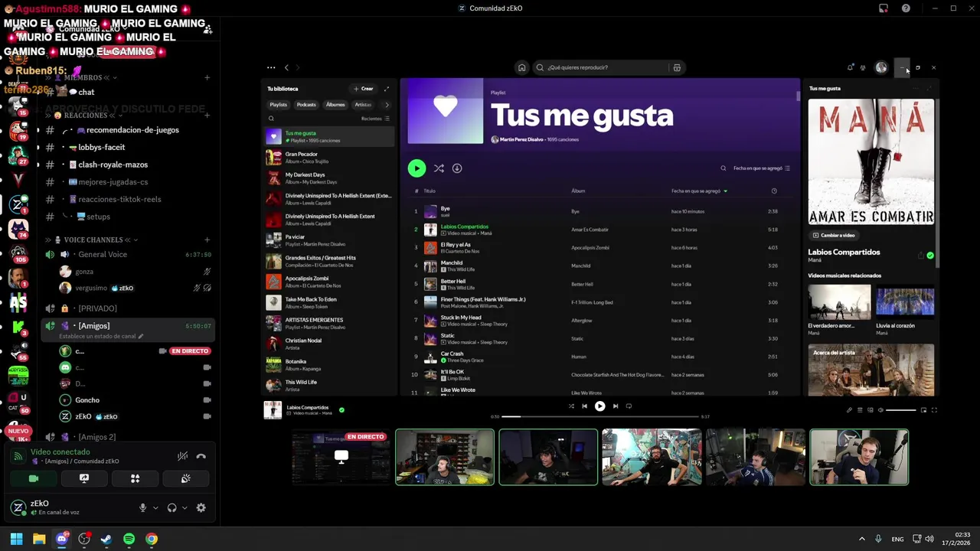Search inside playlist with magnifier icon
Screen dimensions: 980x551
pos(723,168)
